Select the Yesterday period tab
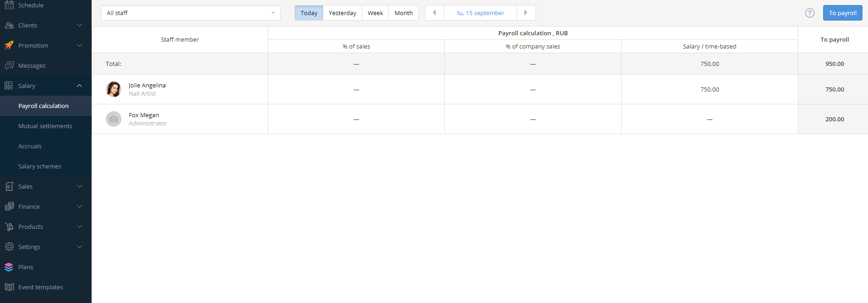The height and width of the screenshot is (303, 868). [342, 13]
